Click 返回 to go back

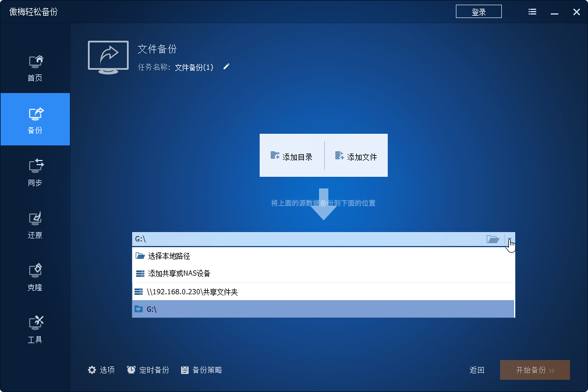point(476,370)
